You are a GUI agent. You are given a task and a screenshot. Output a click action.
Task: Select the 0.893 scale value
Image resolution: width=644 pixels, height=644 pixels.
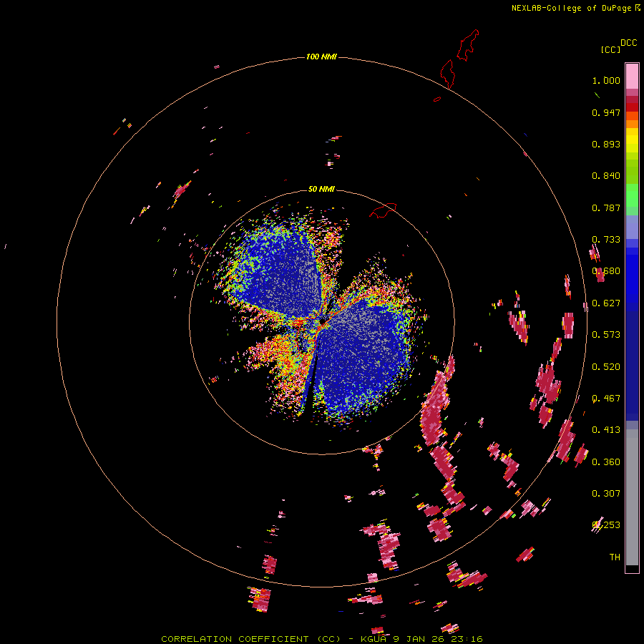point(606,144)
